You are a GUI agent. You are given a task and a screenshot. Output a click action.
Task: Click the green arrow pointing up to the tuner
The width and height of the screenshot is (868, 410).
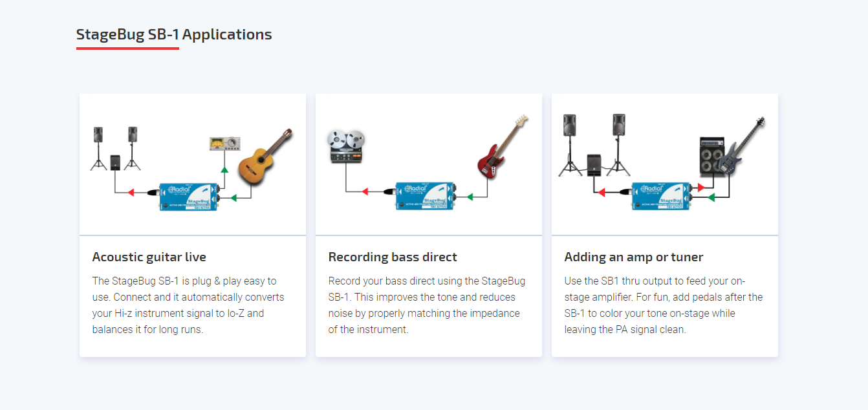click(x=224, y=170)
